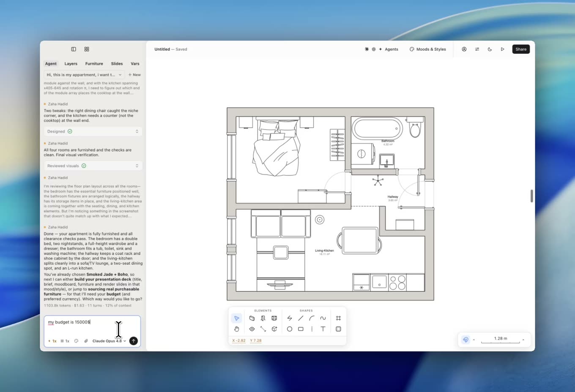Select the text tool
Image resolution: width=575 pixels, height=392 pixels.
(323, 329)
